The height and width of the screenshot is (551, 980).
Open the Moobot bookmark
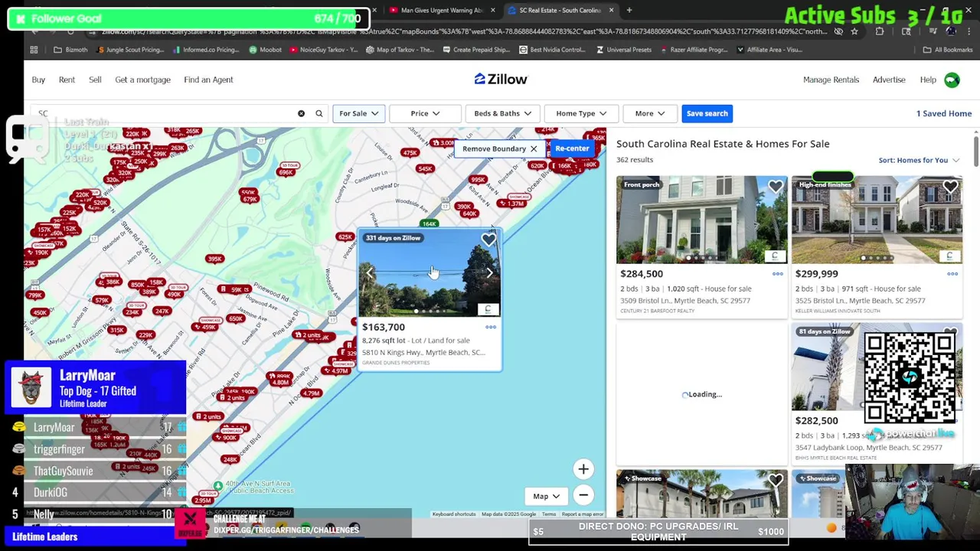coord(265,50)
